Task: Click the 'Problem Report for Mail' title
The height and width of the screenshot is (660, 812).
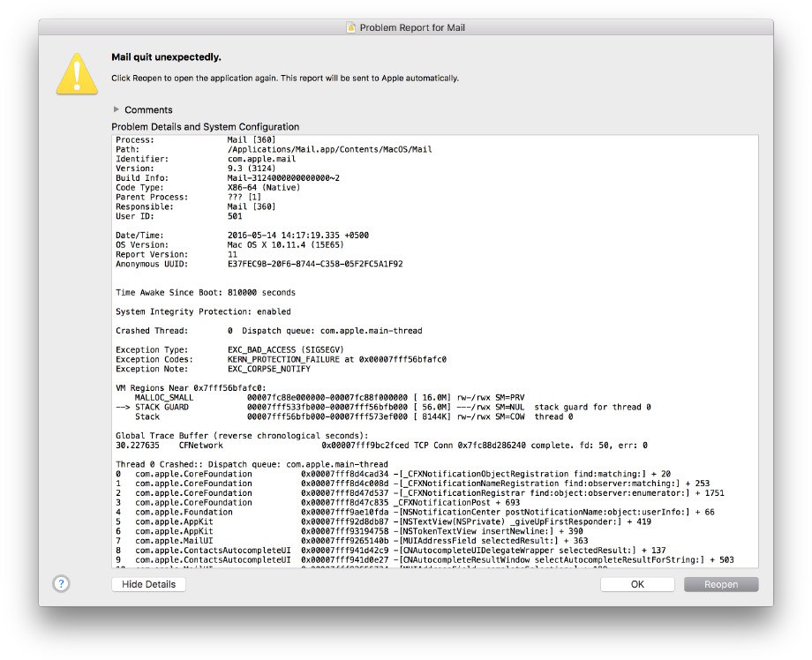Action: [412, 27]
